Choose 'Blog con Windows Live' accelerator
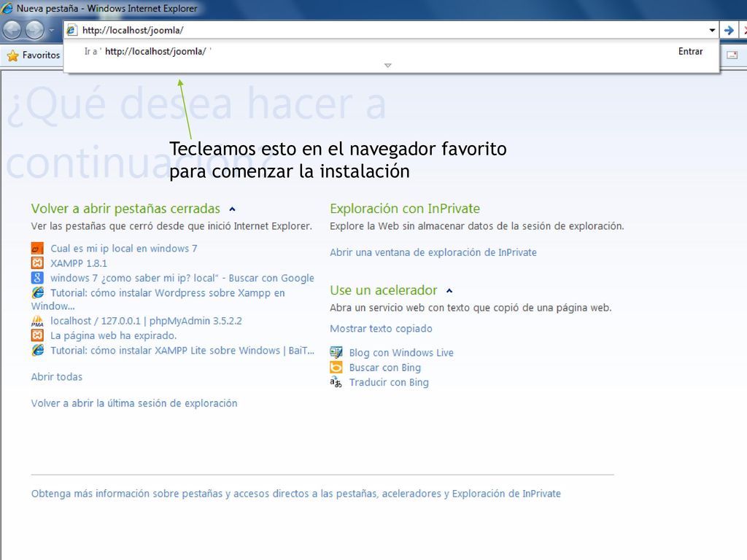Viewport: 747px width, 560px height. tap(401, 353)
